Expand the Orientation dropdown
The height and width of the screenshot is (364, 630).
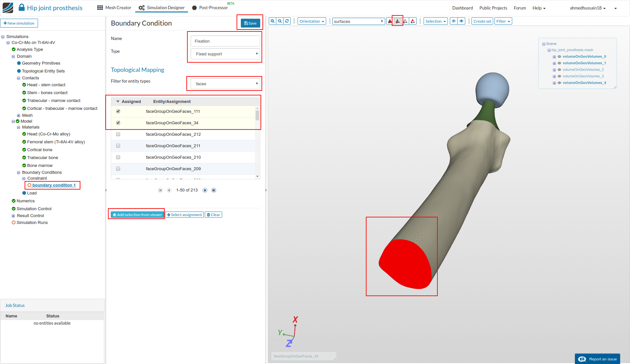pyautogui.click(x=312, y=21)
